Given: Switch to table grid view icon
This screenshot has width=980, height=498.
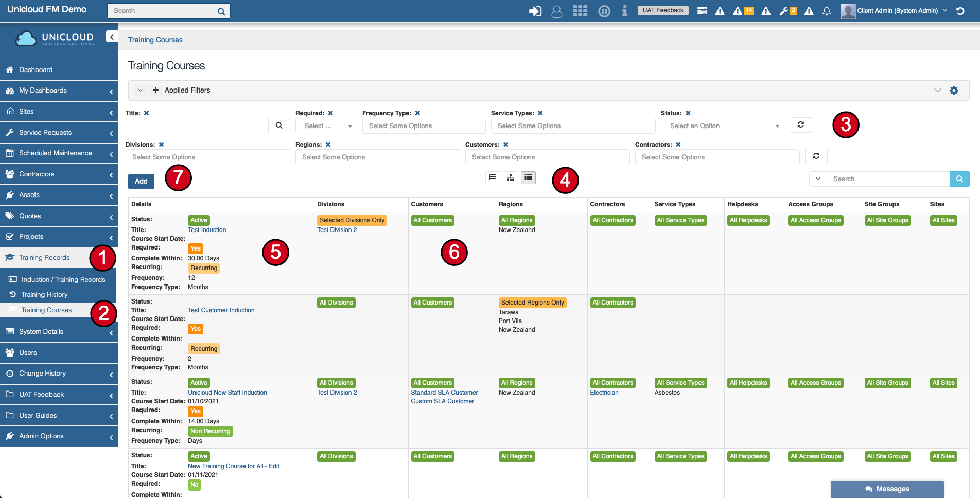Looking at the screenshot, I should coord(493,177).
